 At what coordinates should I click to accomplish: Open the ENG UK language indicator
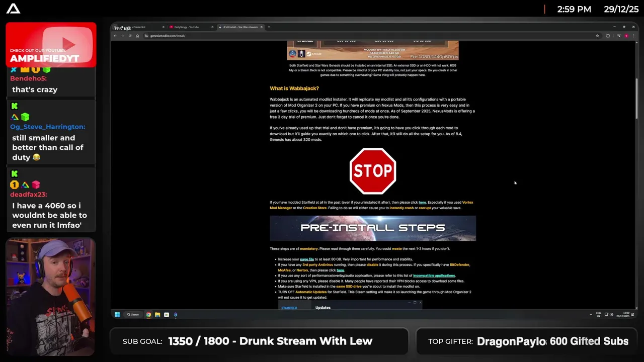599,315
